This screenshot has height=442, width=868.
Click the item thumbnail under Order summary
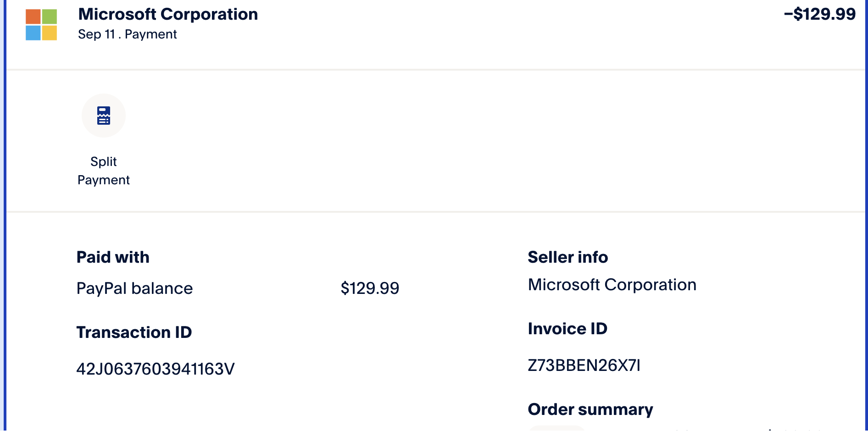[x=556, y=433]
